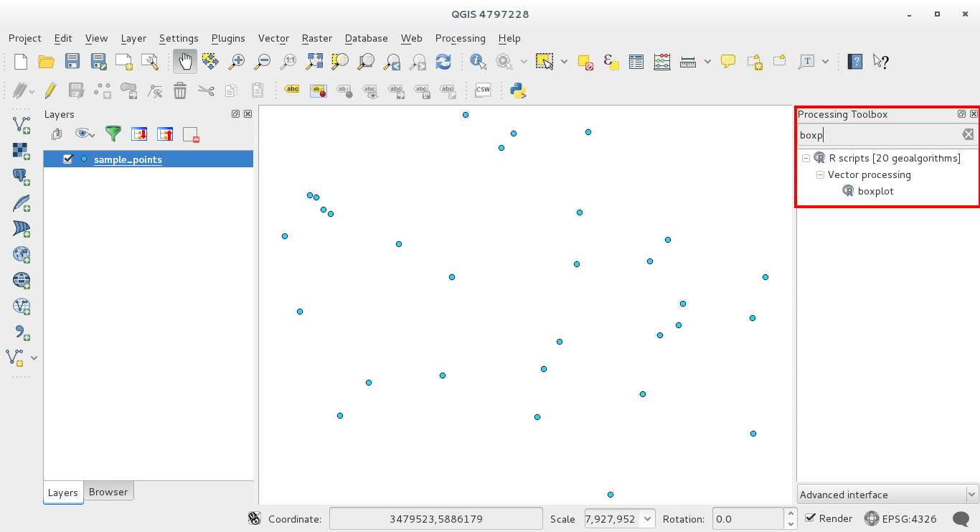Clear the toolbox search field
The height and width of the screenshot is (532, 980).
[968, 134]
